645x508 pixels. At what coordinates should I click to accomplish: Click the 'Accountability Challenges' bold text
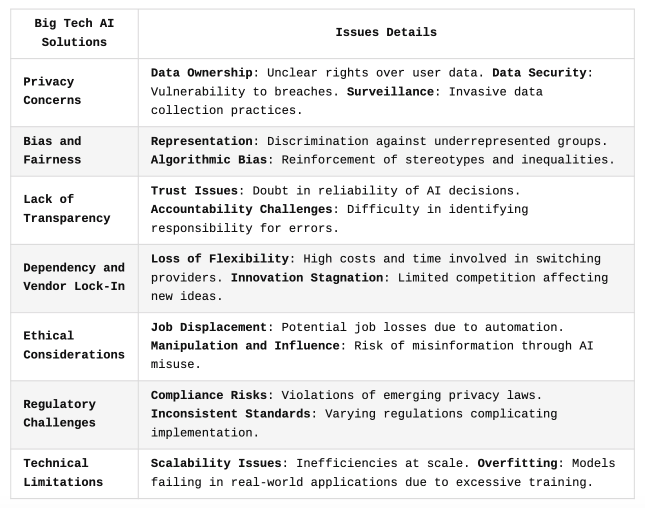[x=241, y=209]
